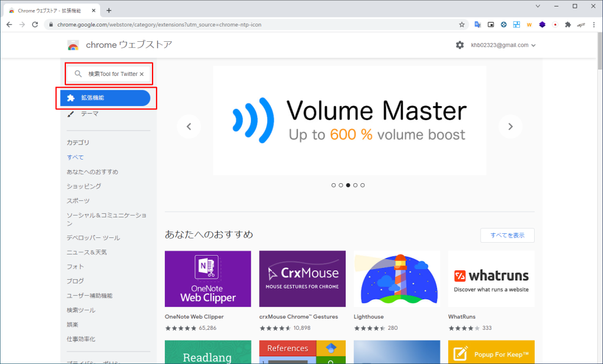
Task: Go back to the previous page
Action: (9, 25)
